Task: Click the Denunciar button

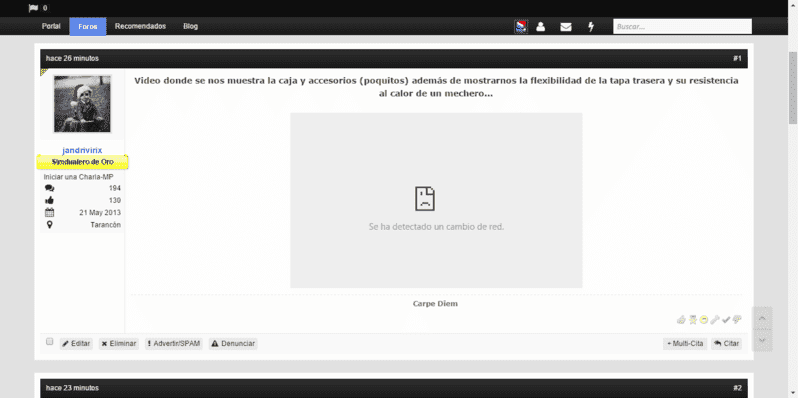Action: (233, 344)
